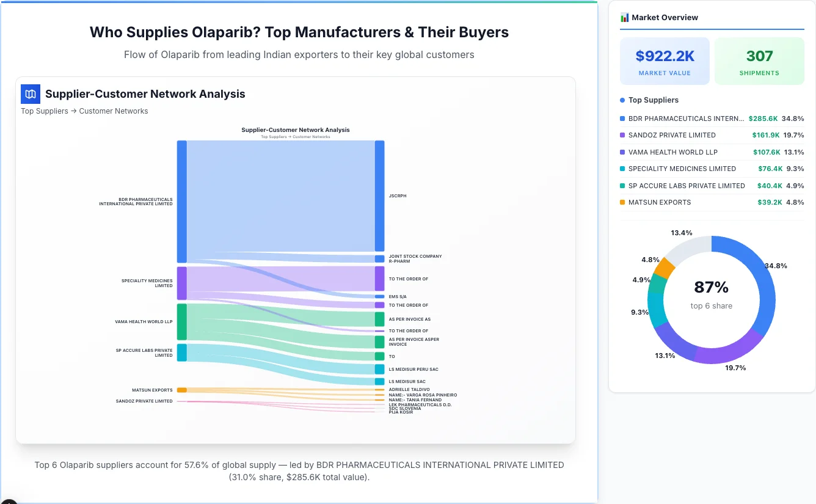Toggle the MATSUN EXPORTS legend swatch
Screen dimensions: 816x504
click(622, 202)
